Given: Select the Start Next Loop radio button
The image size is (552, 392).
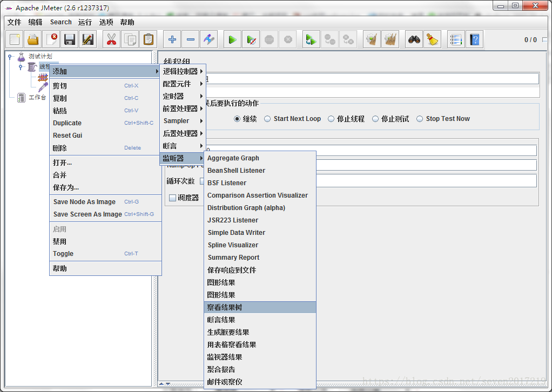Looking at the screenshot, I should coord(267,119).
